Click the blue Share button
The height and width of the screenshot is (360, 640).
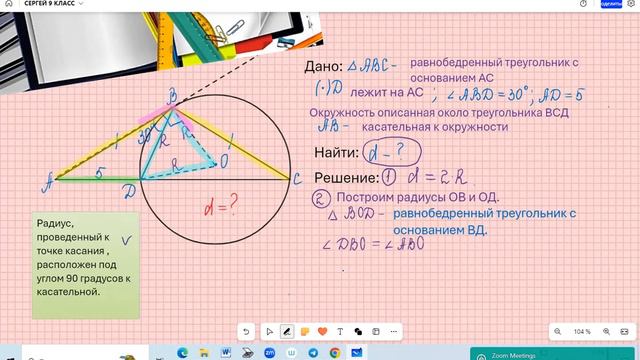click(x=611, y=4)
